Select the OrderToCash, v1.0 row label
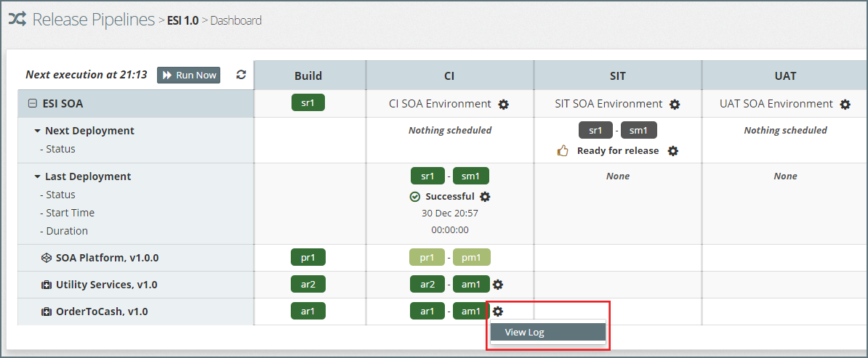The height and width of the screenshot is (358, 868). [101, 312]
